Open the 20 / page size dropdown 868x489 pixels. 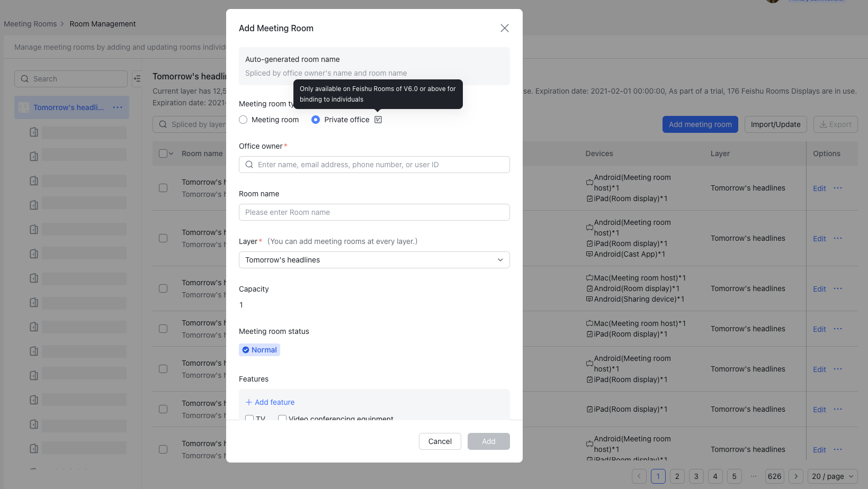tap(833, 476)
